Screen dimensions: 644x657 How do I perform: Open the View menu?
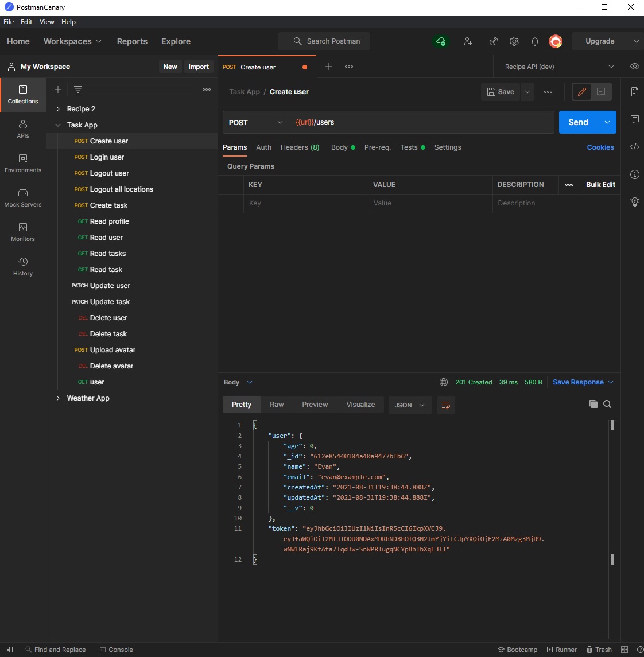point(47,22)
